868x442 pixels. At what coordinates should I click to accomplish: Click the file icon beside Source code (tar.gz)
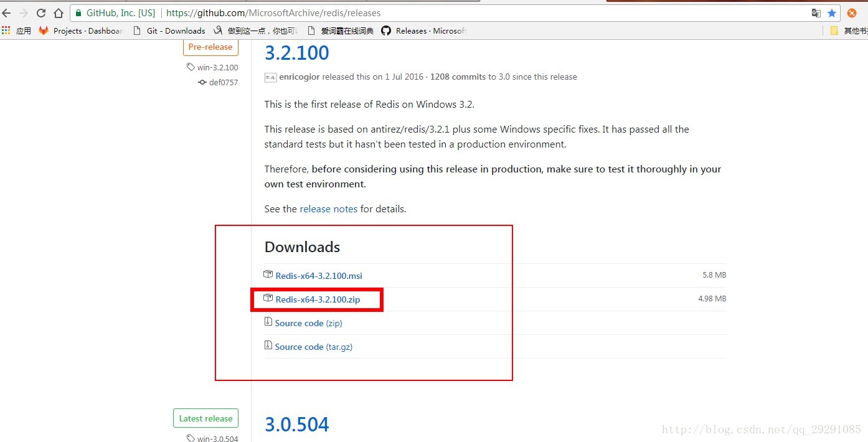pyautogui.click(x=268, y=346)
